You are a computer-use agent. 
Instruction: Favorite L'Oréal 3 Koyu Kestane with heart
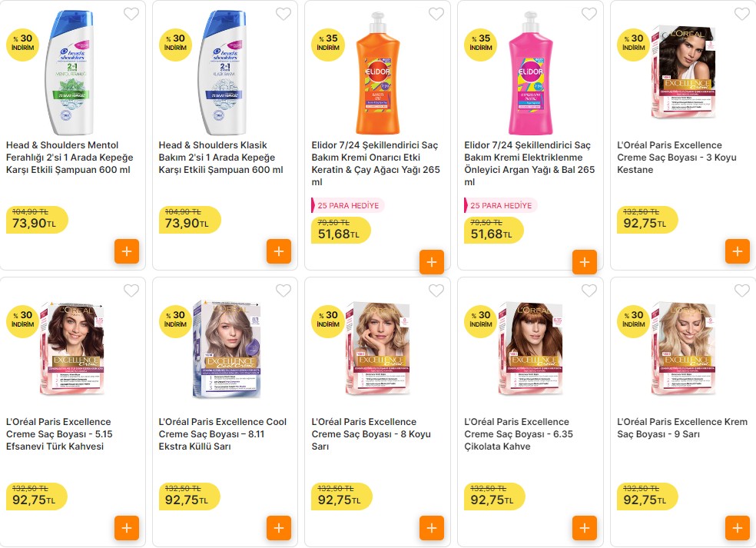pyautogui.click(x=742, y=14)
